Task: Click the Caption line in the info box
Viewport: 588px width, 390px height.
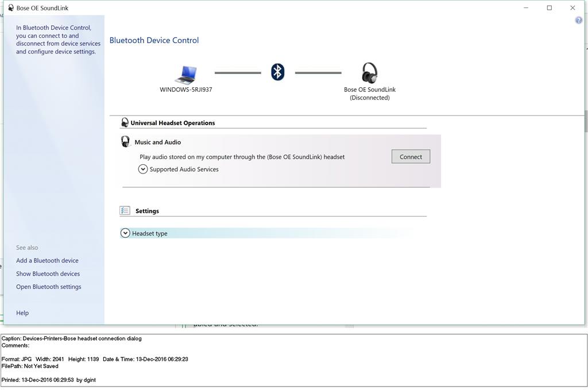Action: 72,338
